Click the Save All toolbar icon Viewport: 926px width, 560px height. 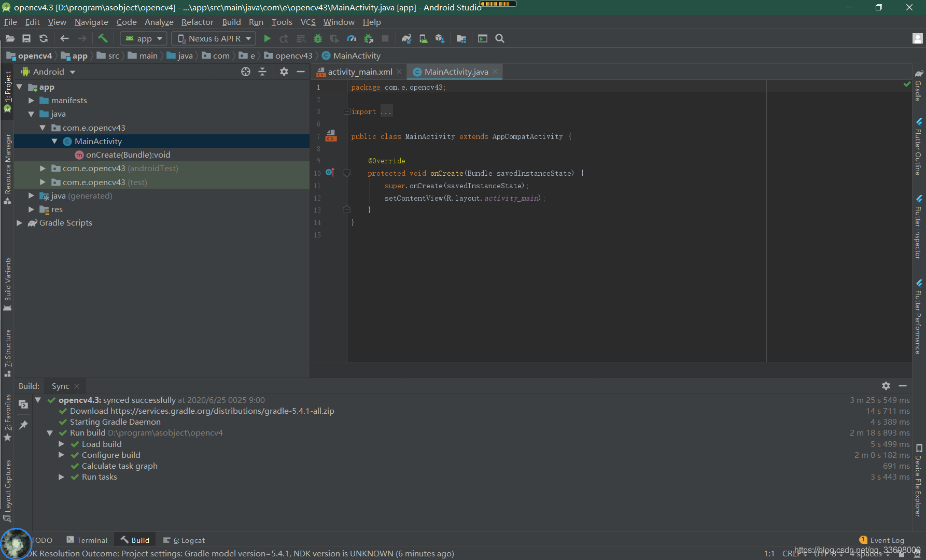pos(26,38)
